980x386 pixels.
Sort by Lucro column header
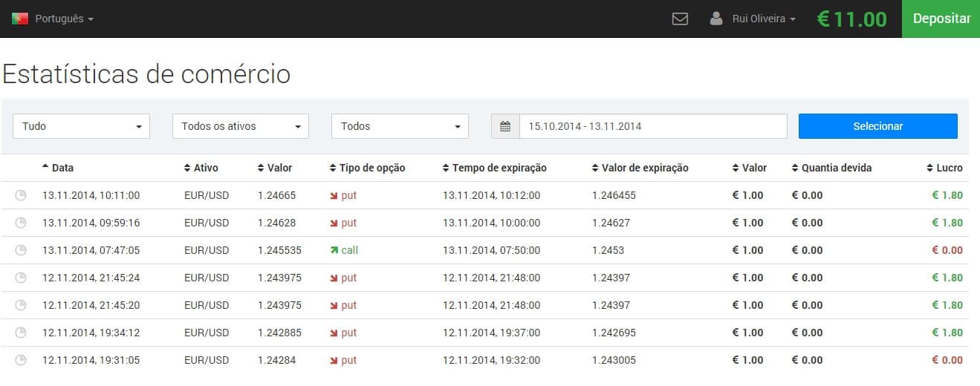(x=945, y=168)
